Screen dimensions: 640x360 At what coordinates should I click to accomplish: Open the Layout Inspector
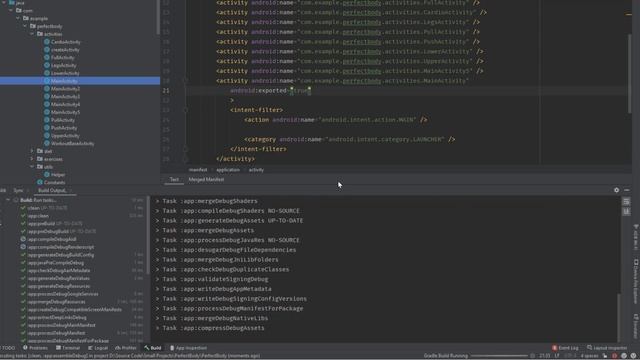click(607, 348)
